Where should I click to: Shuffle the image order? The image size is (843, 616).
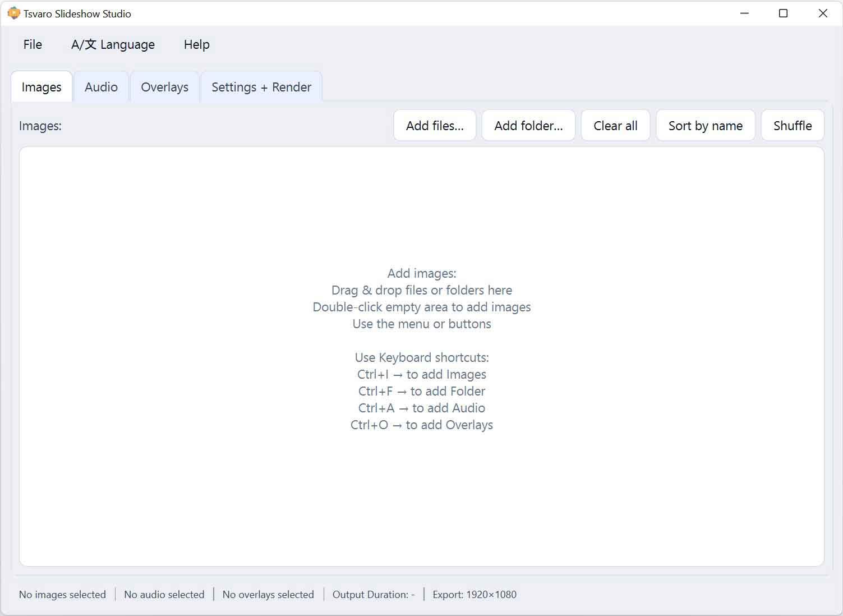point(793,125)
